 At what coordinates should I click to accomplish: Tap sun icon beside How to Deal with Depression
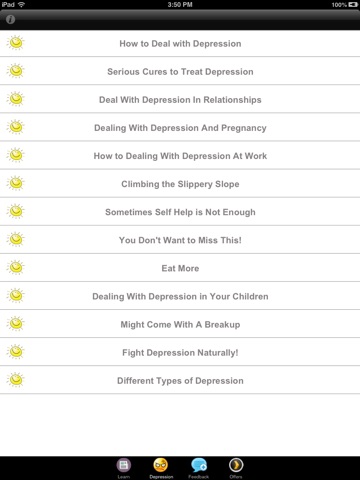pyautogui.click(x=16, y=43)
